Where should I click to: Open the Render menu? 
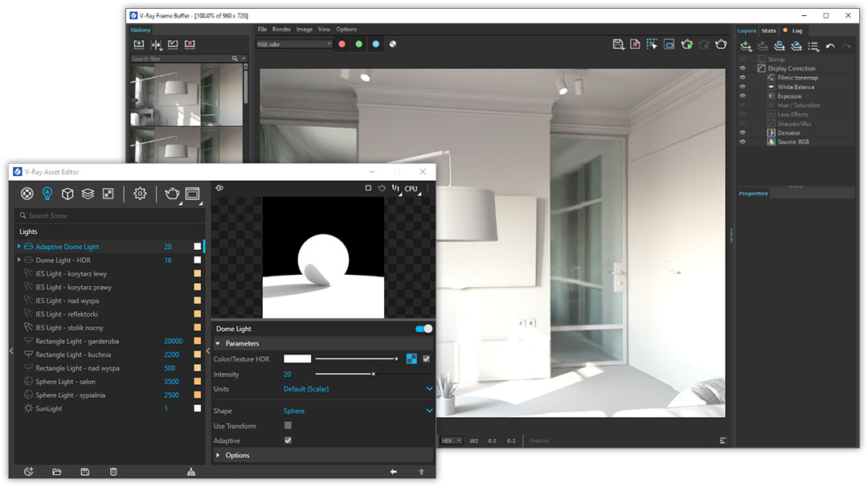pos(281,30)
